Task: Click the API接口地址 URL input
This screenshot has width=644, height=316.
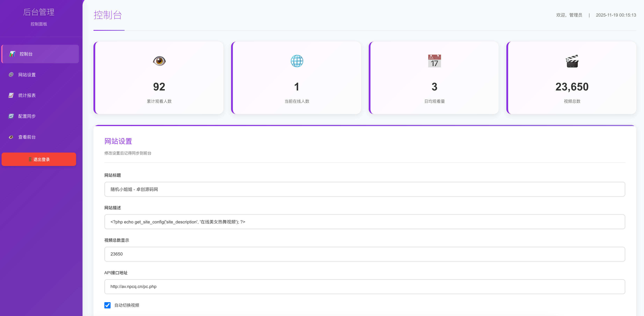Action: (364, 287)
